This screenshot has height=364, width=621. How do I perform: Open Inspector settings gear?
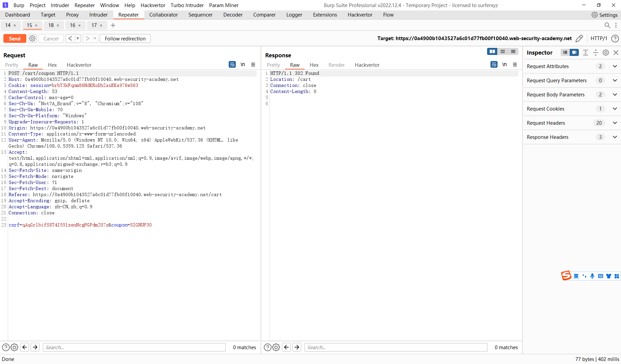tap(606, 53)
